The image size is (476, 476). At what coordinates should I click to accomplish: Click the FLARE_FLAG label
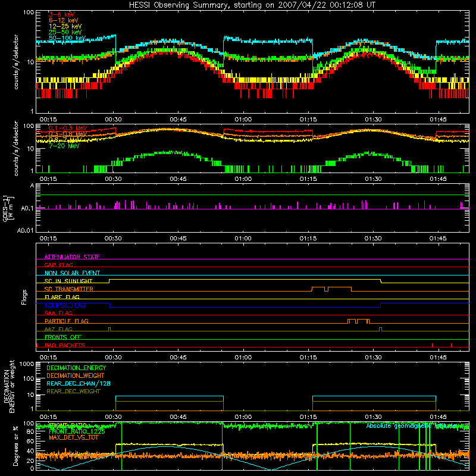coord(62,297)
